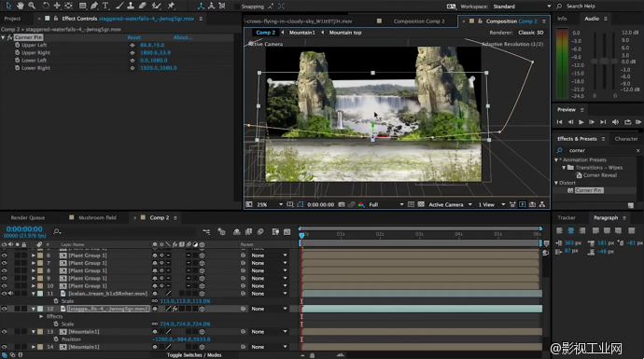The height and width of the screenshot is (359, 644).
Task: Play the preview
Action: point(581,122)
